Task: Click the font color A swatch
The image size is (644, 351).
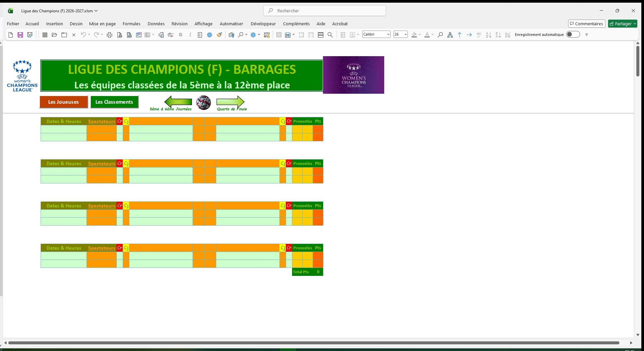Action: pos(427,35)
